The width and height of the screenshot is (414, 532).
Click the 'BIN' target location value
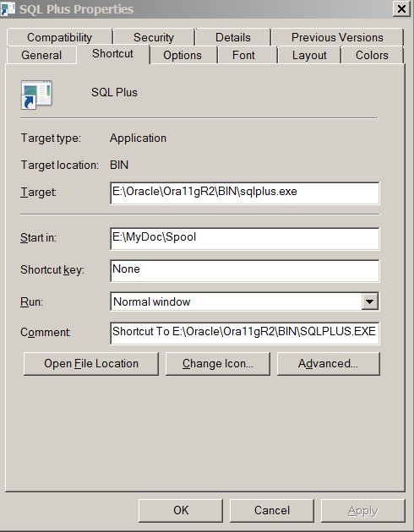tap(119, 165)
